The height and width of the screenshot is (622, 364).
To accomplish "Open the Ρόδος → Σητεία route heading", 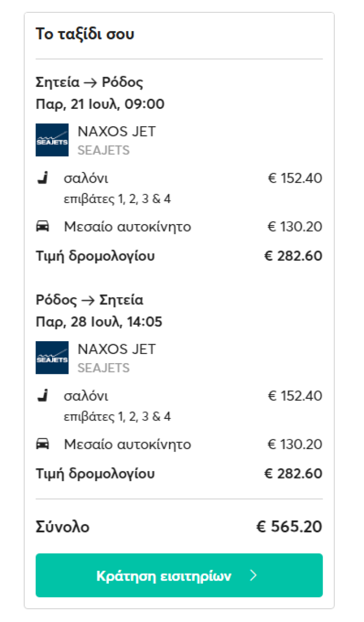I will [89, 299].
